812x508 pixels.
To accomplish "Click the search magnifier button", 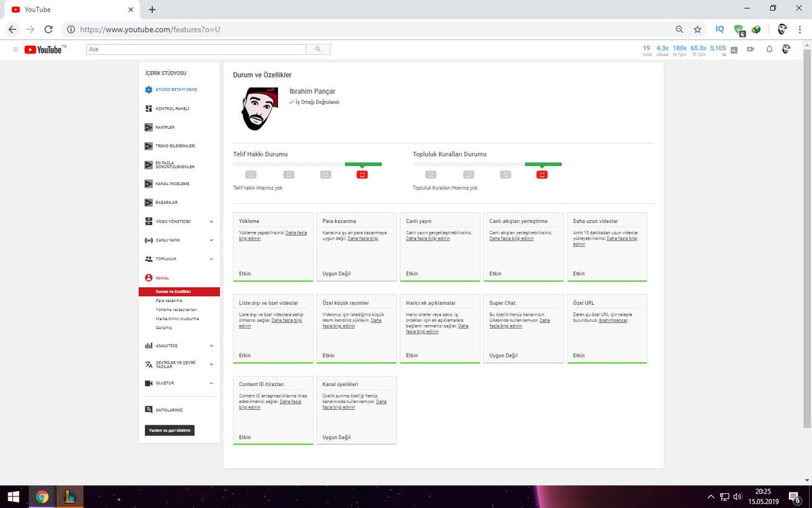I will [318, 49].
